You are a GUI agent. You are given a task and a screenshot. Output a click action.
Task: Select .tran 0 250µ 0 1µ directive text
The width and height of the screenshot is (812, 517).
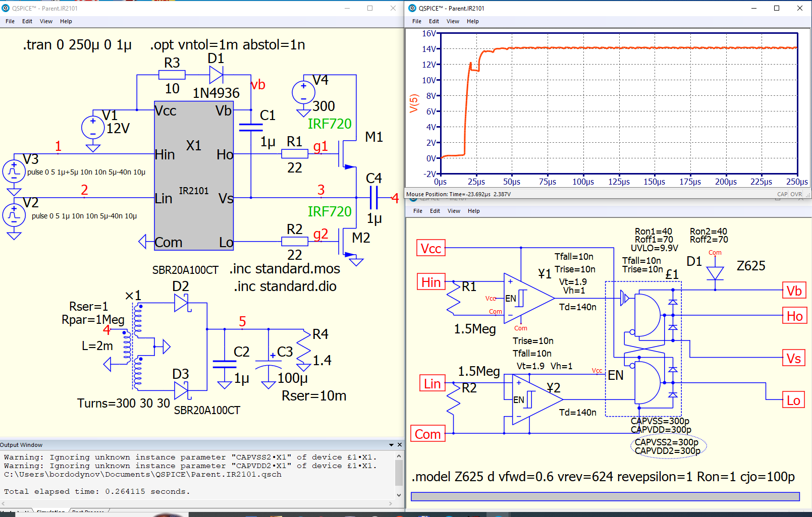click(x=77, y=45)
